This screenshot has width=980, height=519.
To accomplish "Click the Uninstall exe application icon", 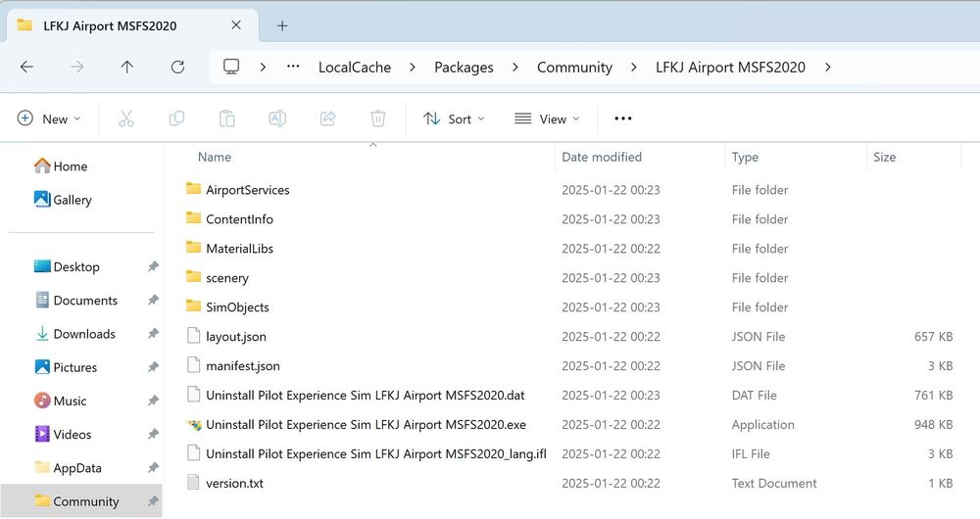I will (x=194, y=425).
